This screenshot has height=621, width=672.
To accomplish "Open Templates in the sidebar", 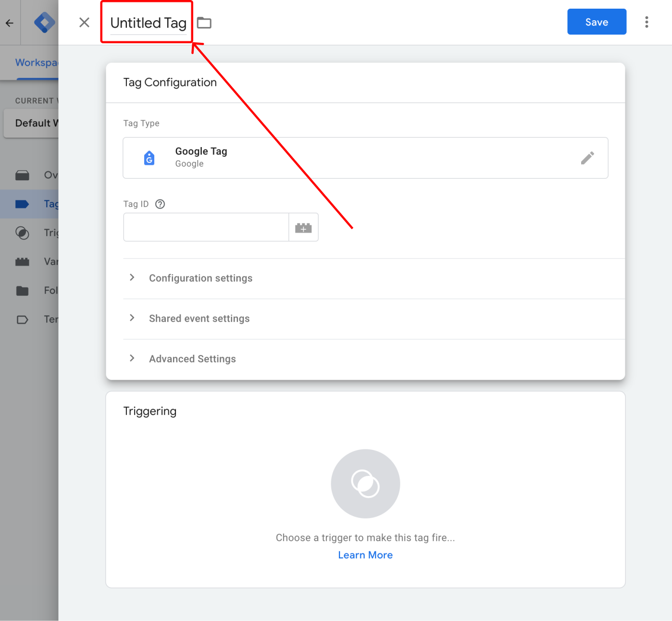I will click(x=29, y=319).
